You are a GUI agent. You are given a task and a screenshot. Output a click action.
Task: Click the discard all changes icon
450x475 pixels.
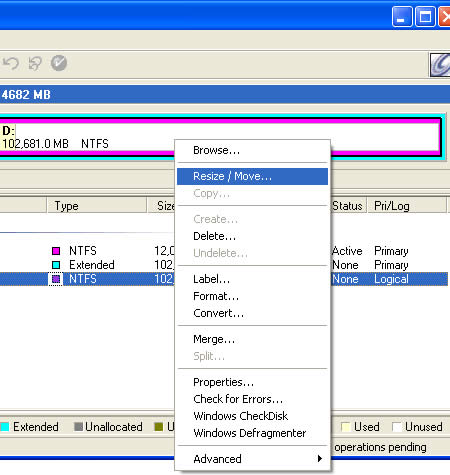(35, 63)
